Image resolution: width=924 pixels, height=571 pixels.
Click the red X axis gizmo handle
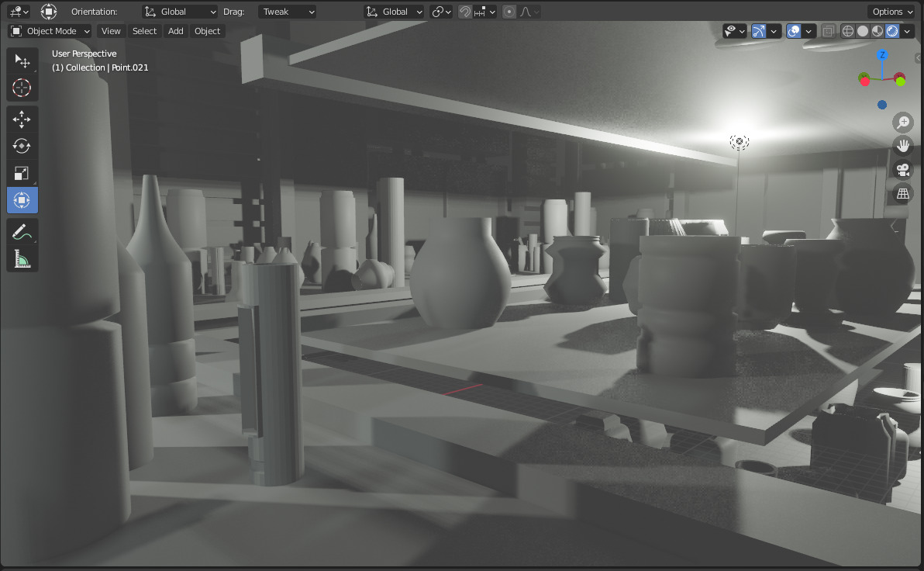tap(864, 81)
